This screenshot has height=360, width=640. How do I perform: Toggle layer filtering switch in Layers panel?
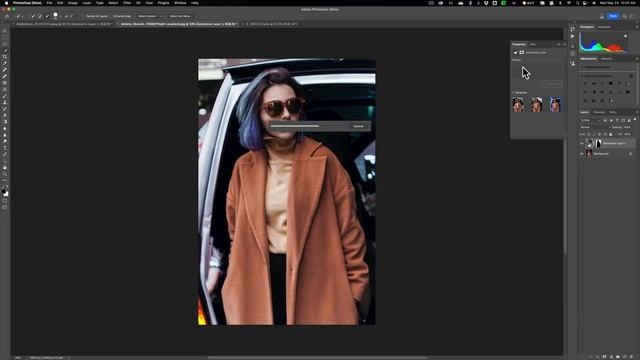tap(635, 120)
